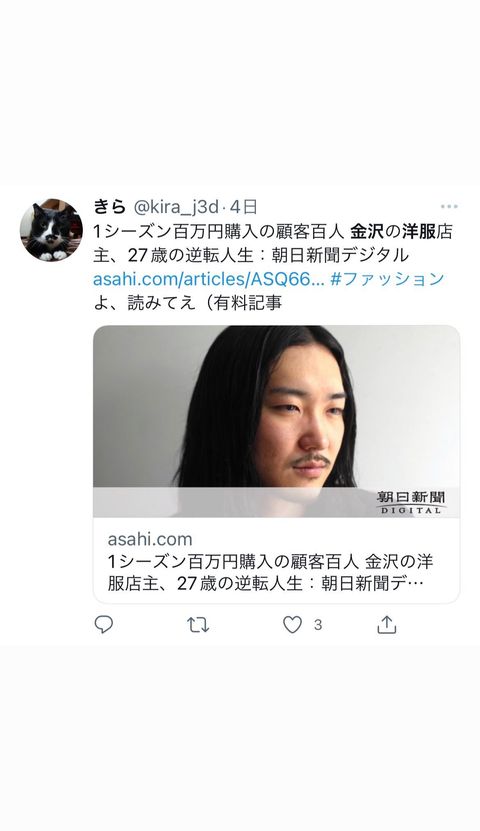Open the card headline 1シーズン百万円購入の顧客百人
Image resolution: width=480 pixels, height=831 pixels.
pyautogui.click(x=234, y=562)
